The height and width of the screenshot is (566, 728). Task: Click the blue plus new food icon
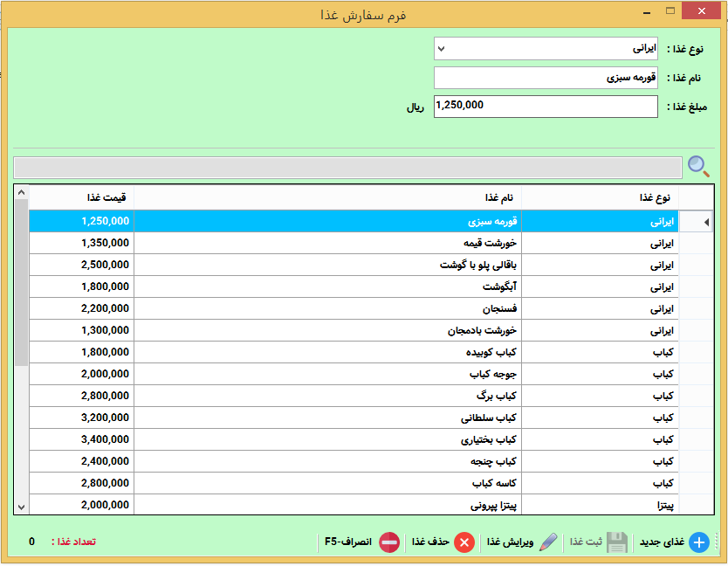click(x=699, y=542)
